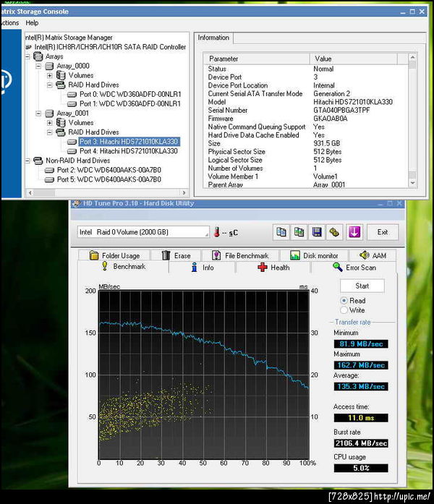Select the Benchmark tab
This screenshot has height=504, width=434.
point(124,267)
